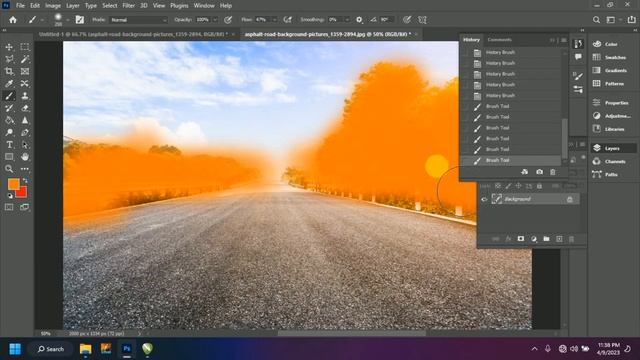Create new group folder icon in Layers

tap(546, 239)
